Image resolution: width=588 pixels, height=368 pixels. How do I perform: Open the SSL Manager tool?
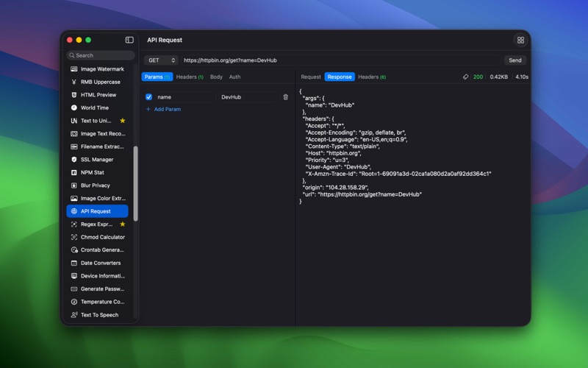point(96,160)
